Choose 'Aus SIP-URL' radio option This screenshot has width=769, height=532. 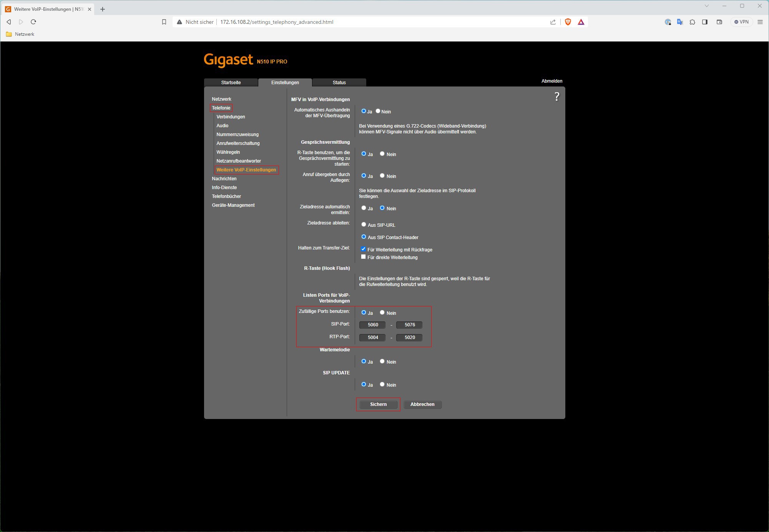point(364,224)
